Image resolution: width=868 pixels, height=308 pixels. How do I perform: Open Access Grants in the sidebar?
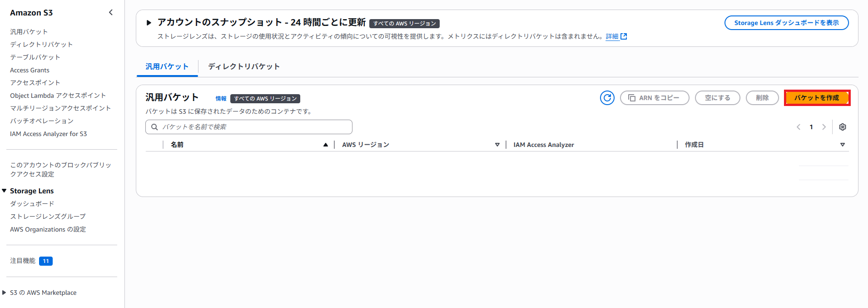(x=30, y=70)
